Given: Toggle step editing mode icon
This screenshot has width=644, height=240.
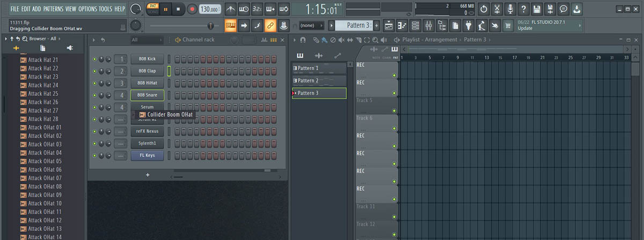Looking at the screenshot, I should coord(258,25).
